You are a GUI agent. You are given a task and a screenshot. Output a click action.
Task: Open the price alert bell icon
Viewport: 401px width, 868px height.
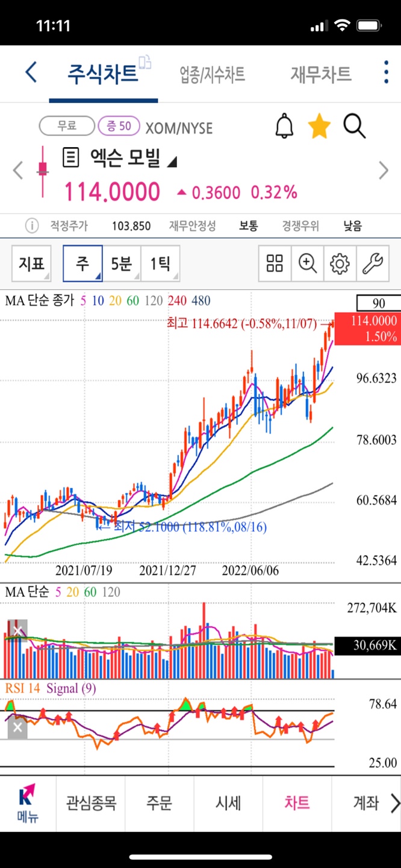click(x=284, y=125)
